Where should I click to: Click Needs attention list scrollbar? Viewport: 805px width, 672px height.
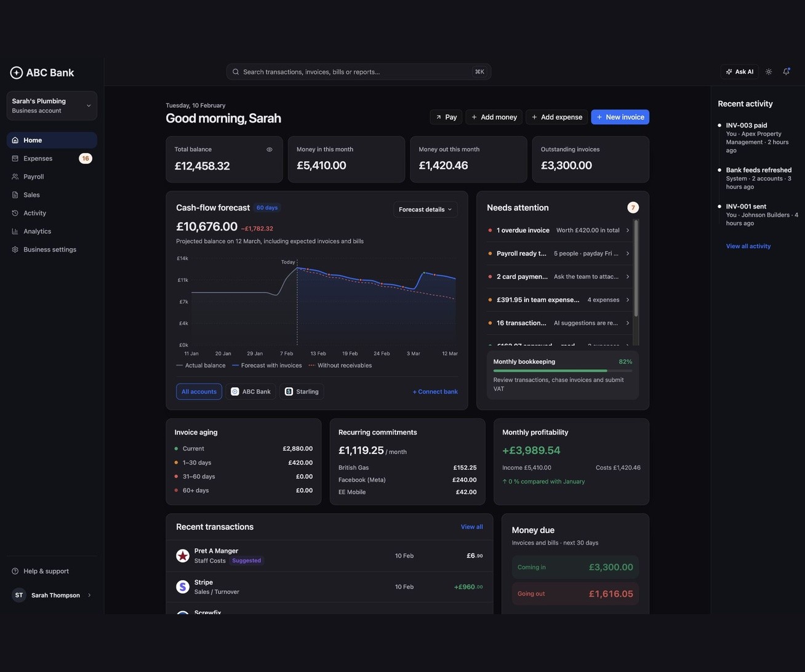pos(636,268)
